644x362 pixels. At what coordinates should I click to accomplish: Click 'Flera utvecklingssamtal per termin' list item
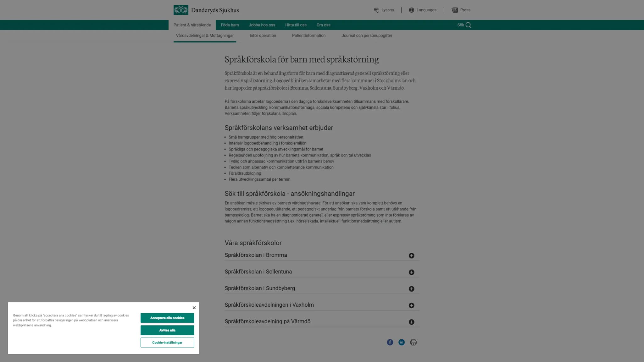(259, 179)
